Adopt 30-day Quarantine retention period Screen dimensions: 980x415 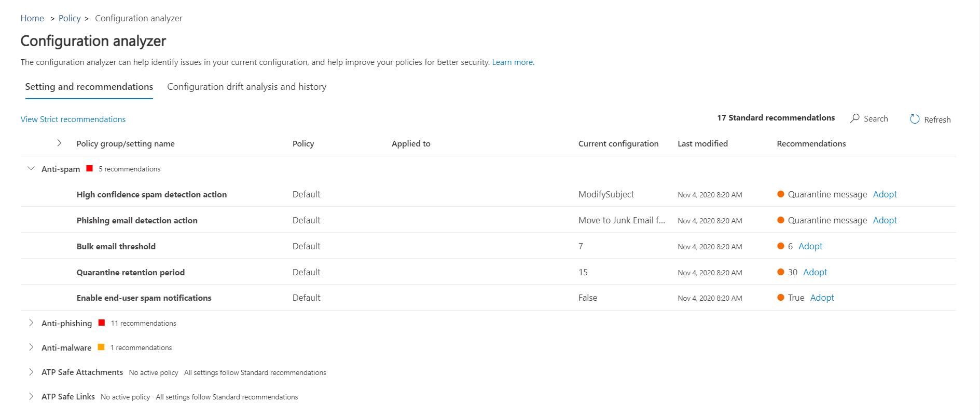pyautogui.click(x=815, y=272)
